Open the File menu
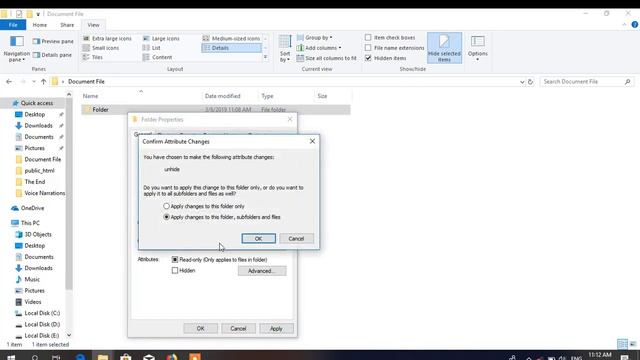The width and height of the screenshot is (640, 360). click(13, 25)
